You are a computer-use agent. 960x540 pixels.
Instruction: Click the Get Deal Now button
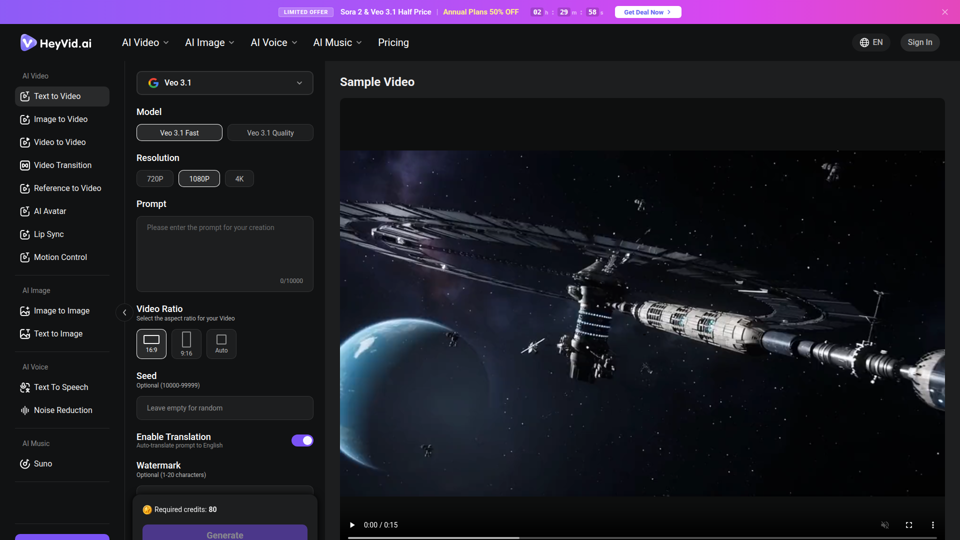[648, 12]
